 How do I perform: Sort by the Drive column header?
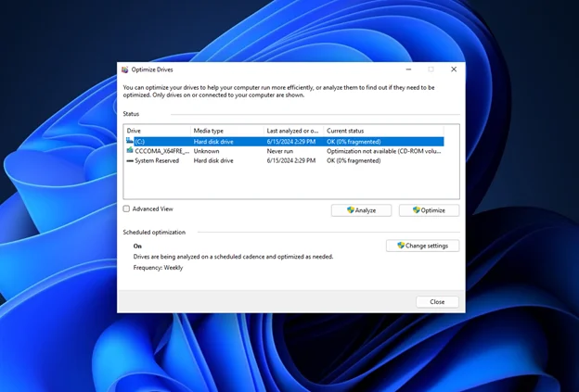pos(158,131)
